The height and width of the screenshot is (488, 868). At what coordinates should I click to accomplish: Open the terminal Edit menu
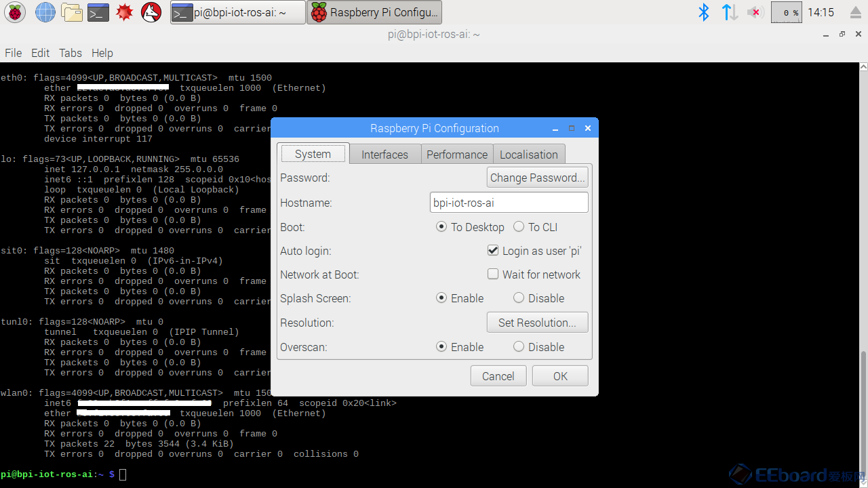click(41, 53)
